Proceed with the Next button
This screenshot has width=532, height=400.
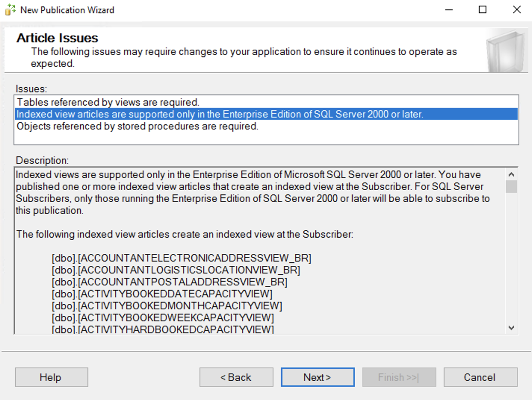coord(318,377)
